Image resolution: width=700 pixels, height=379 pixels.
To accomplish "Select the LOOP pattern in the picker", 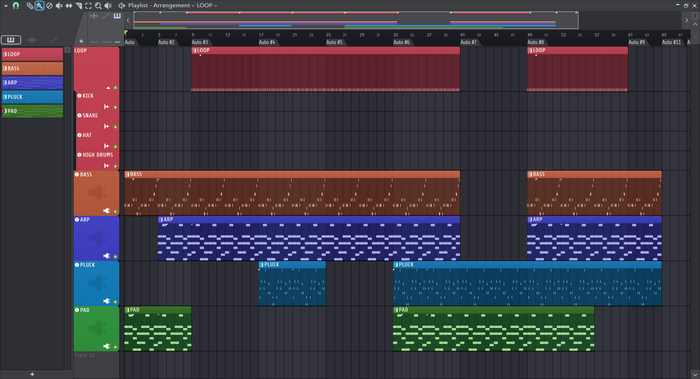I will (x=32, y=54).
